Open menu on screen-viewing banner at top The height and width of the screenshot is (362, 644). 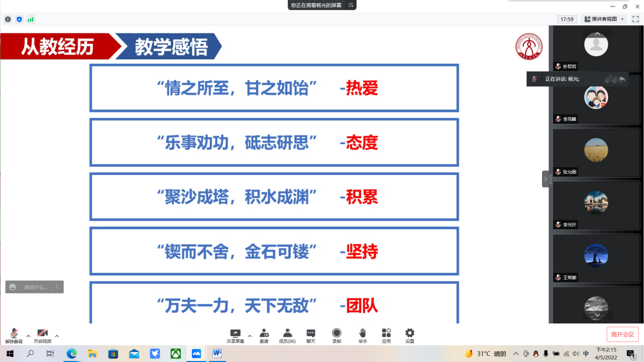(350, 5)
